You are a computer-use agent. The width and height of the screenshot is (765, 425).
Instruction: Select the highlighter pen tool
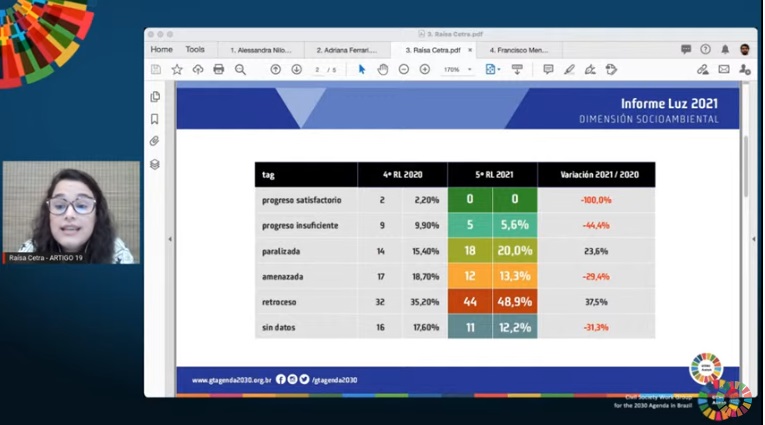tap(569, 69)
